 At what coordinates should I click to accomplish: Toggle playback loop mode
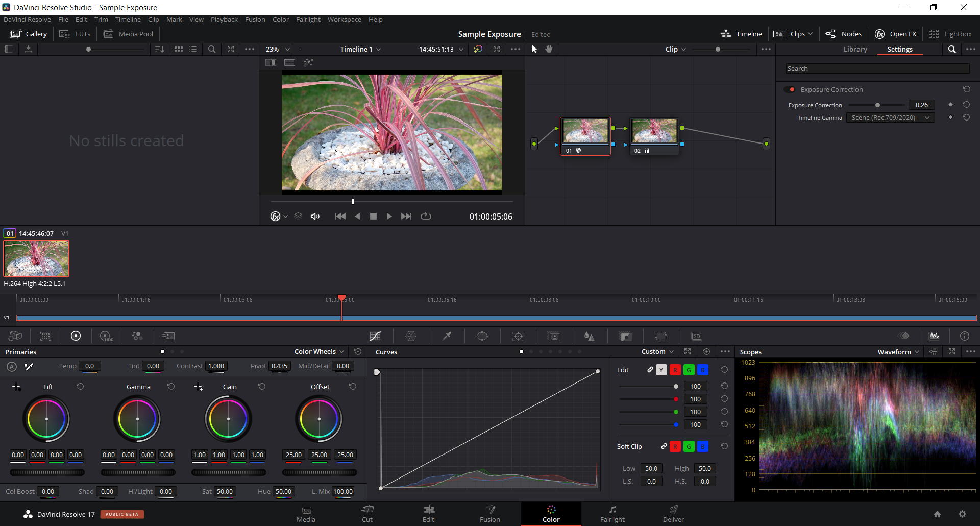coord(426,216)
